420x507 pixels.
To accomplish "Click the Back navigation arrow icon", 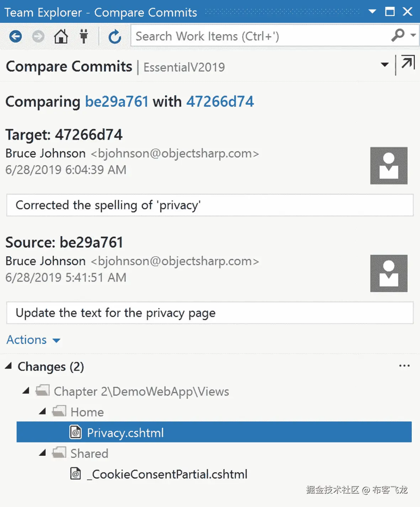I will pyautogui.click(x=15, y=36).
